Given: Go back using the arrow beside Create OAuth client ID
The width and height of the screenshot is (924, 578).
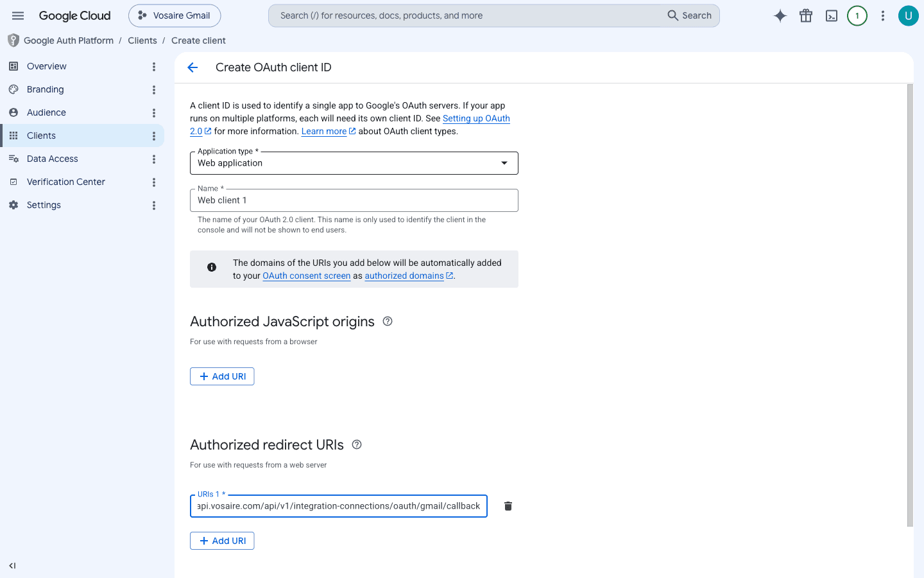Looking at the screenshot, I should click(x=193, y=67).
